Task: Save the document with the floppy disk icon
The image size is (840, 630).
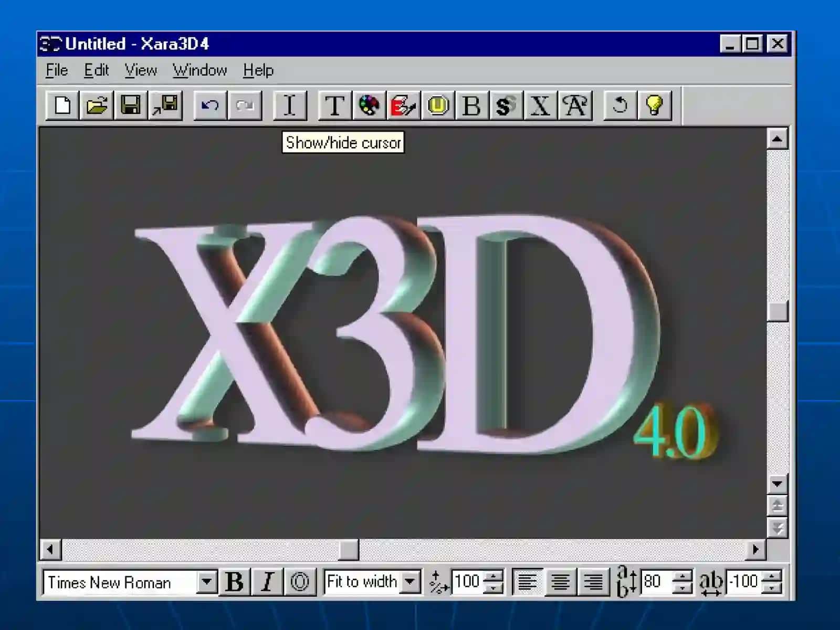Action: pos(131,106)
